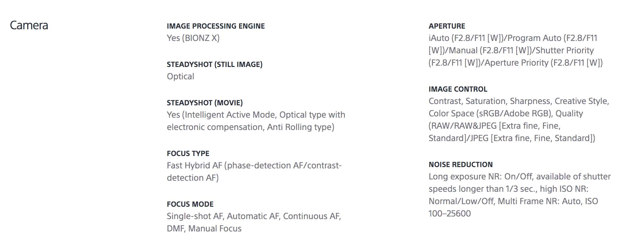Click the FOCUS MODE label
Screen dimensions: 644x236
pos(190,204)
